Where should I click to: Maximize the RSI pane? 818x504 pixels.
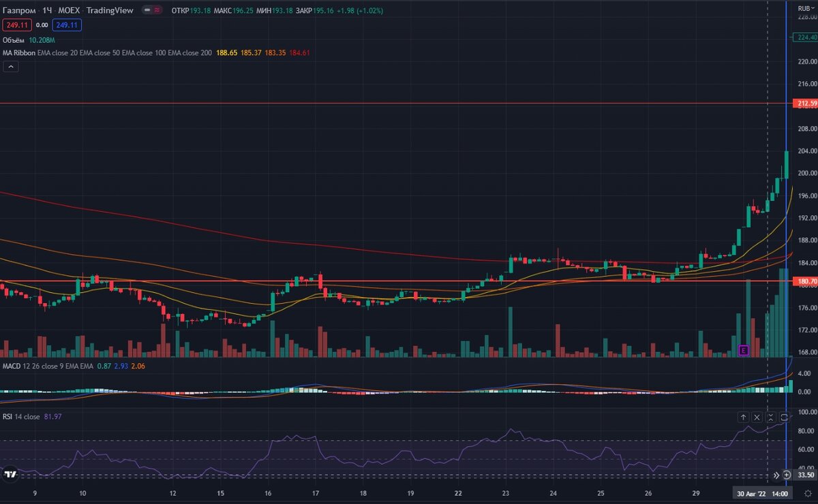(x=785, y=417)
